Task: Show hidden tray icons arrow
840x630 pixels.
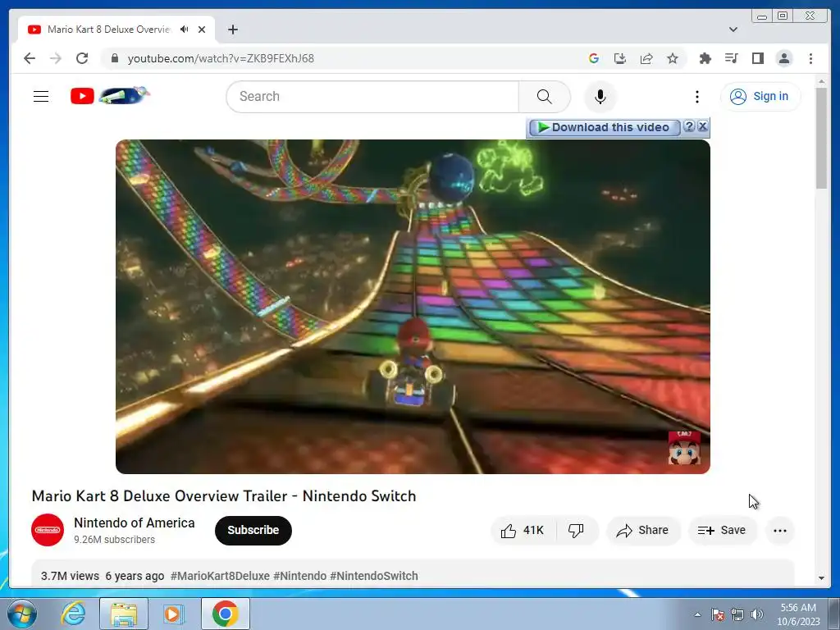Action: pos(697,614)
